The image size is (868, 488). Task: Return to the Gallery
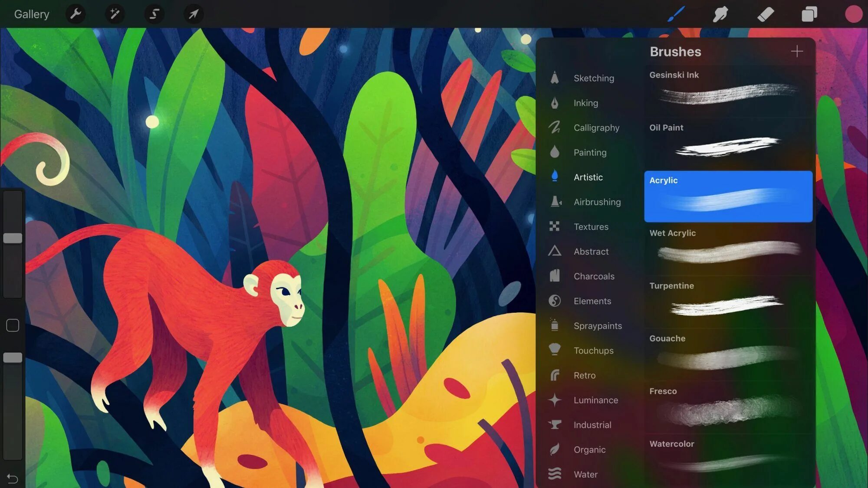pyautogui.click(x=32, y=14)
